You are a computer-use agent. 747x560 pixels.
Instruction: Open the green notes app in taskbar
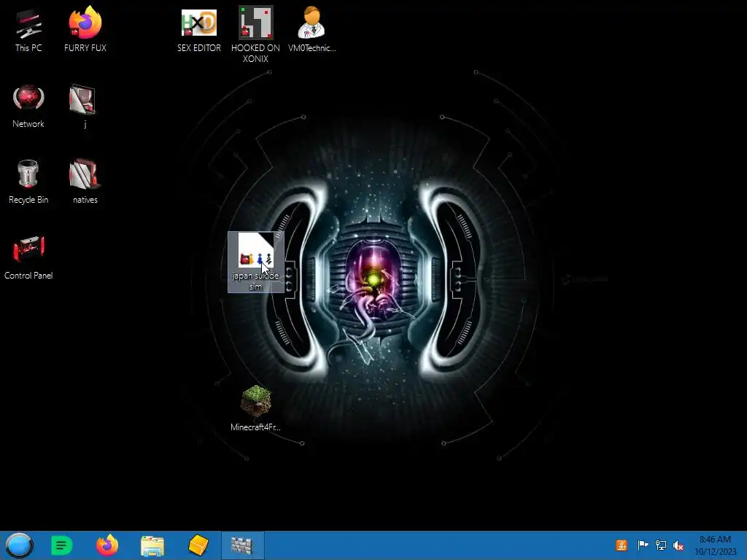(61, 545)
